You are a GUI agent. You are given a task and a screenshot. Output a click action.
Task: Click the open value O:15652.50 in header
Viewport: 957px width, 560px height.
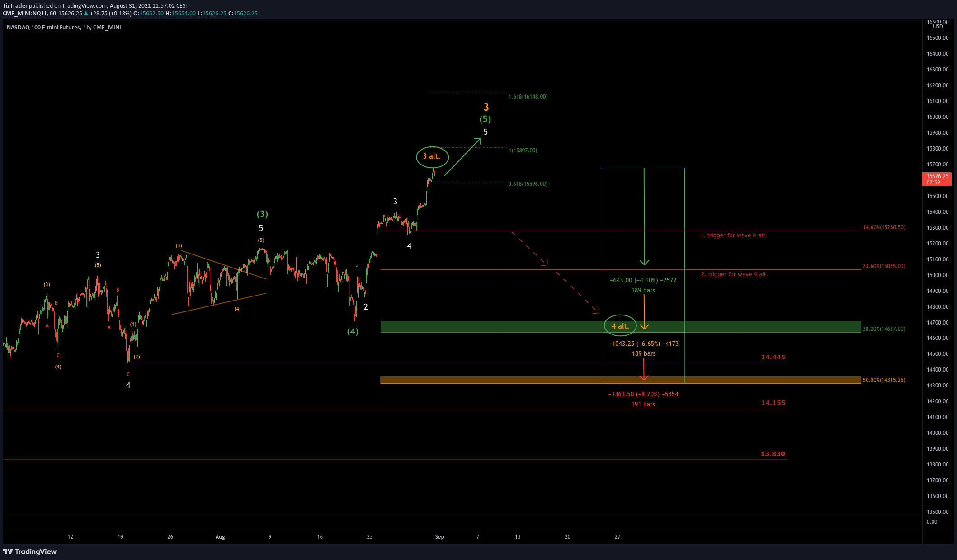[148, 14]
